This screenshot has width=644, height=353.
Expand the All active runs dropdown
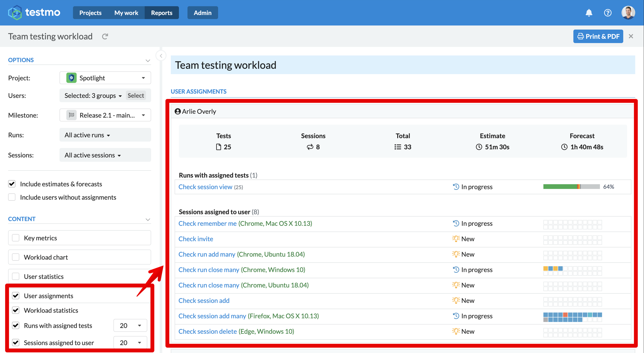[105, 135]
